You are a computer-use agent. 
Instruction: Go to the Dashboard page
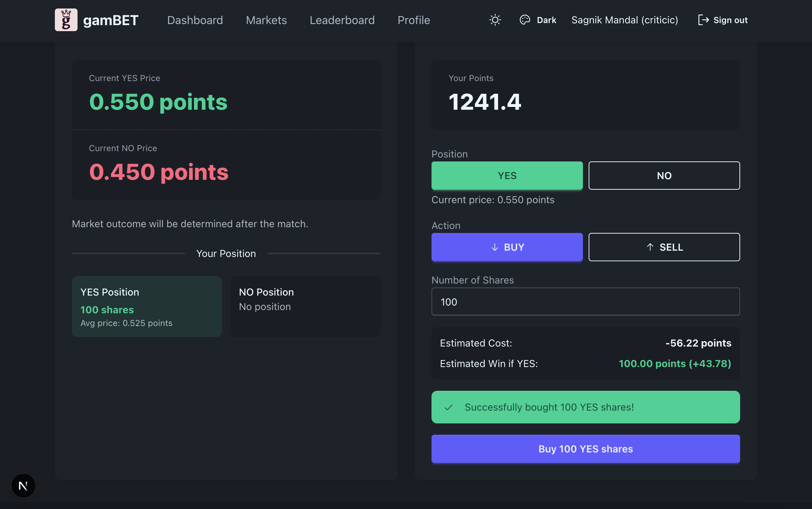click(195, 20)
